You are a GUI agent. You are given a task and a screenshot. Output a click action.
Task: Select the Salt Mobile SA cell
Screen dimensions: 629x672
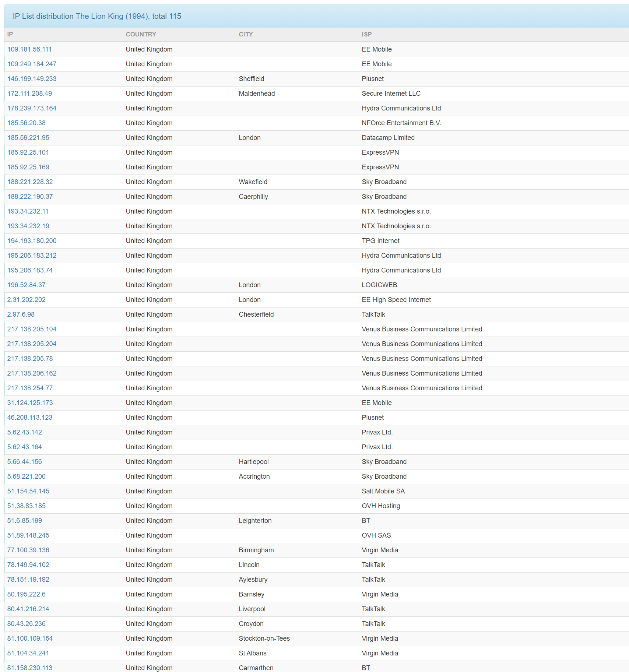coord(383,491)
